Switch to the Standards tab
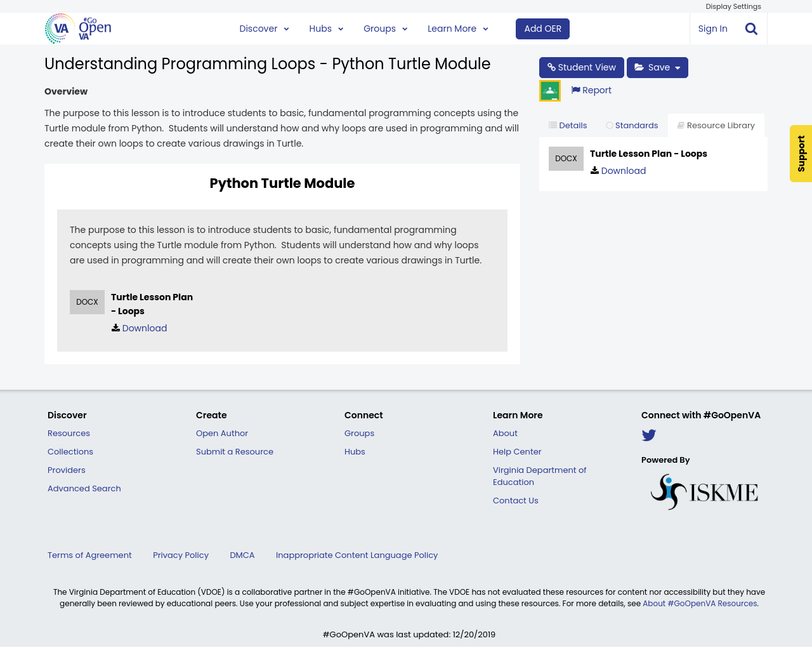The image size is (812, 650). coord(632,126)
